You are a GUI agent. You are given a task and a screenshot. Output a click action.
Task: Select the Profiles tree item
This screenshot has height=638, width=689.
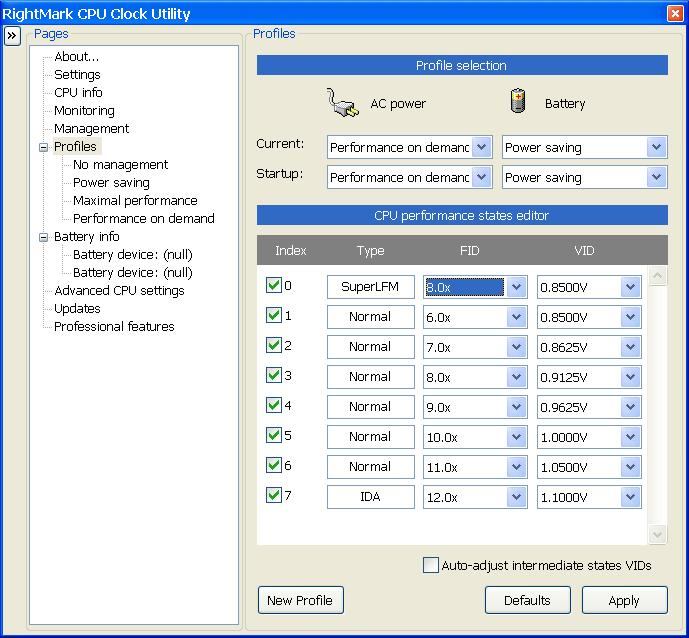click(75, 146)
